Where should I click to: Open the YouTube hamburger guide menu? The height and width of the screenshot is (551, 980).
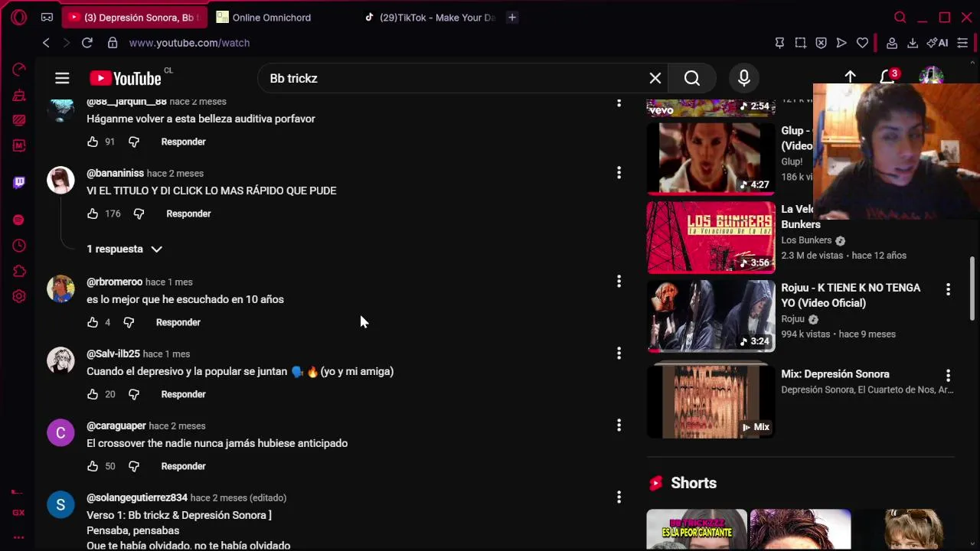point(62,78)
